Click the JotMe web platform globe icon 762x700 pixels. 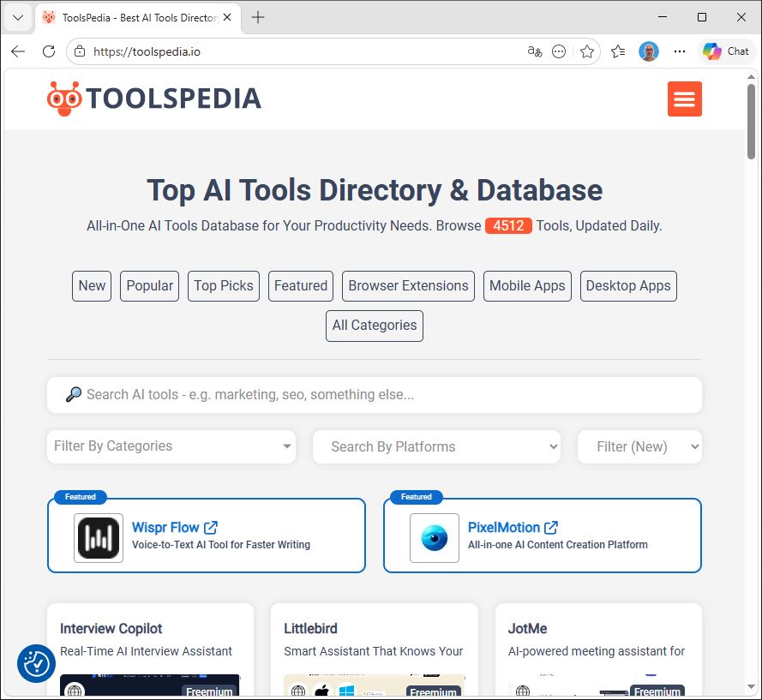523,691
